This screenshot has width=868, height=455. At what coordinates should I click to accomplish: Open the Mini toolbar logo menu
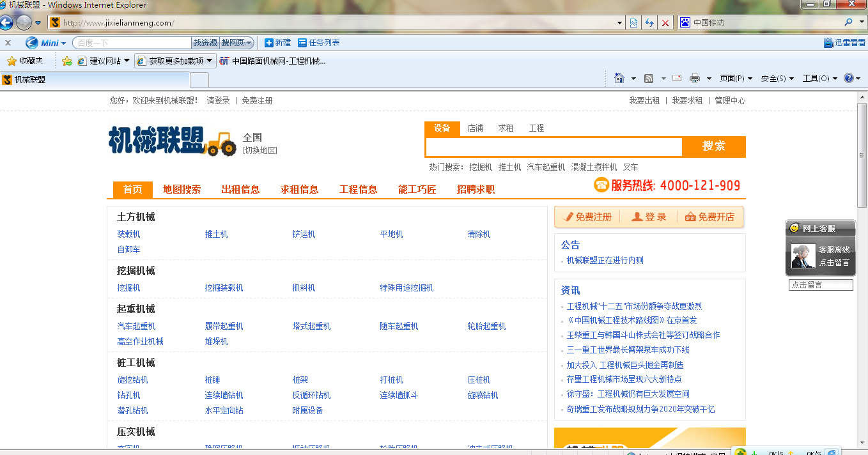click(x=45, y=43)
